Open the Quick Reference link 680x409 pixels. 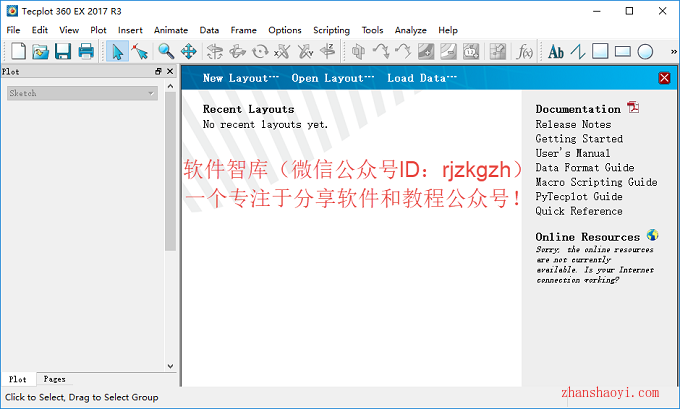click(x=579, y=211)
